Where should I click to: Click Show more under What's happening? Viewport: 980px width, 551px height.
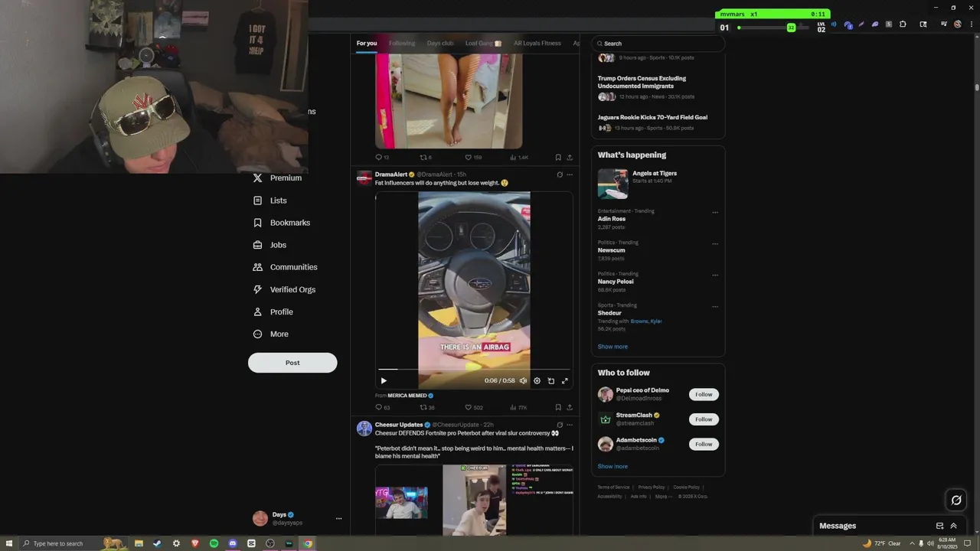point(612,347)
